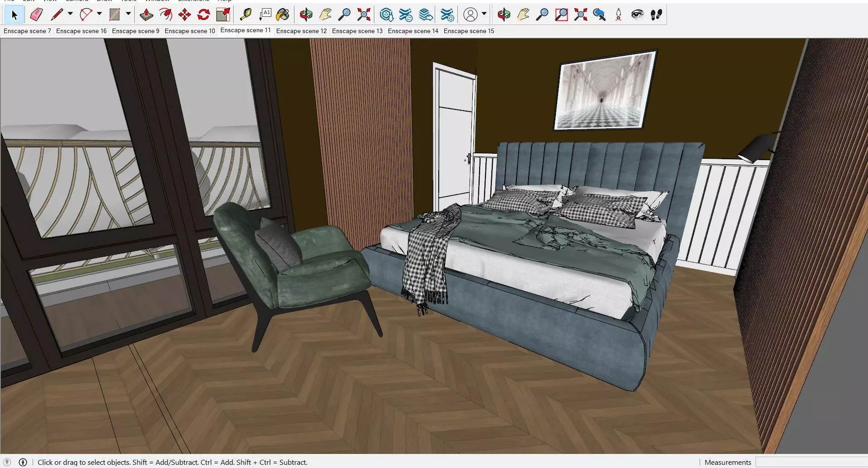Click the model info status icon

tap(23, 462)
